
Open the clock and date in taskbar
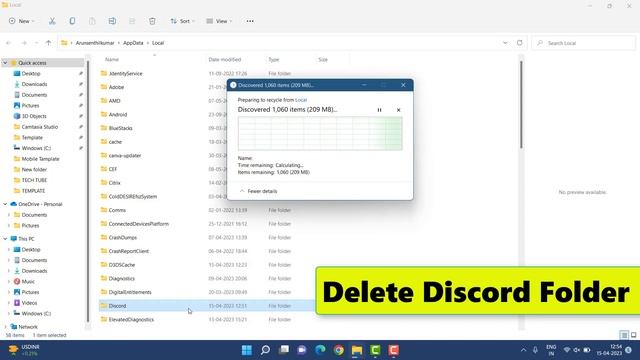tap(609, 350)
